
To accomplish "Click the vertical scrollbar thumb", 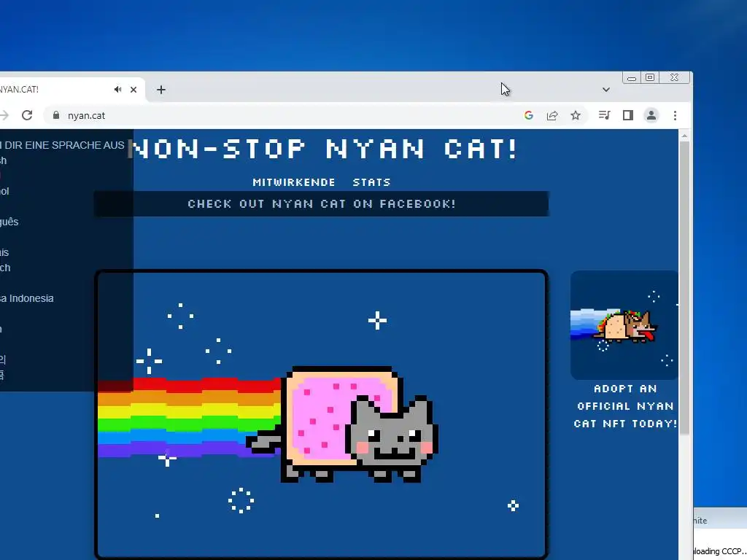I will click(x=684, y=288).
